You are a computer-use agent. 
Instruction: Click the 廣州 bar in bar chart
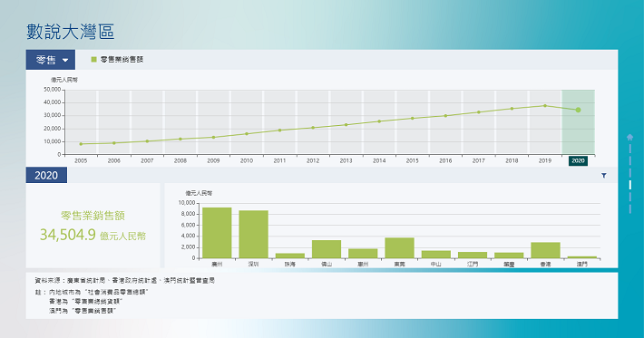click(217, 233)
